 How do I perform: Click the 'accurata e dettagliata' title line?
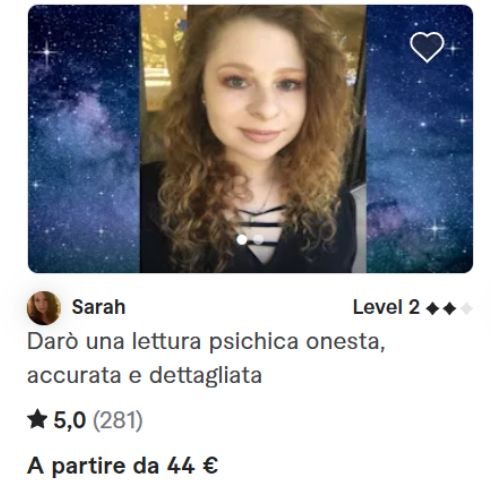[144, 376]
